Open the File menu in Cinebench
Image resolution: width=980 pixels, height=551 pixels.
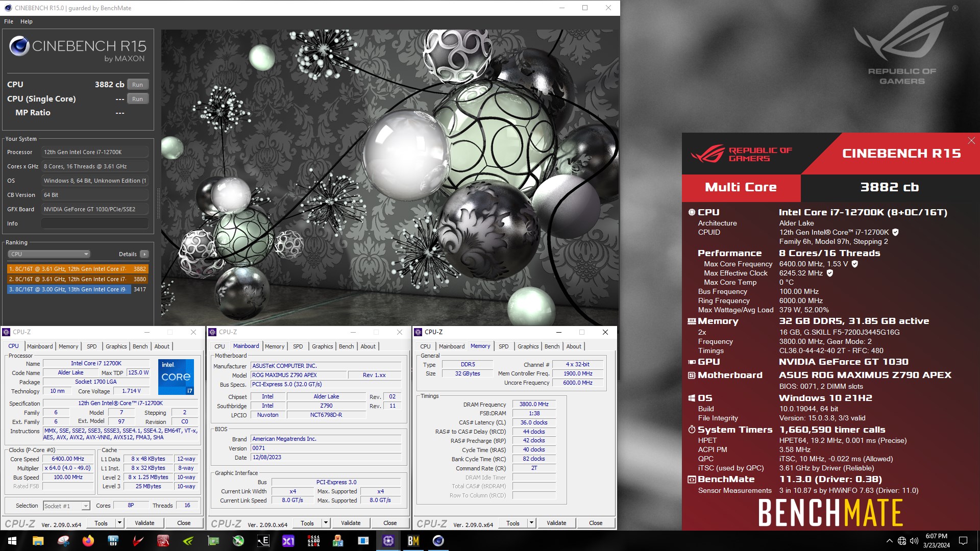[x=9, y=21]
